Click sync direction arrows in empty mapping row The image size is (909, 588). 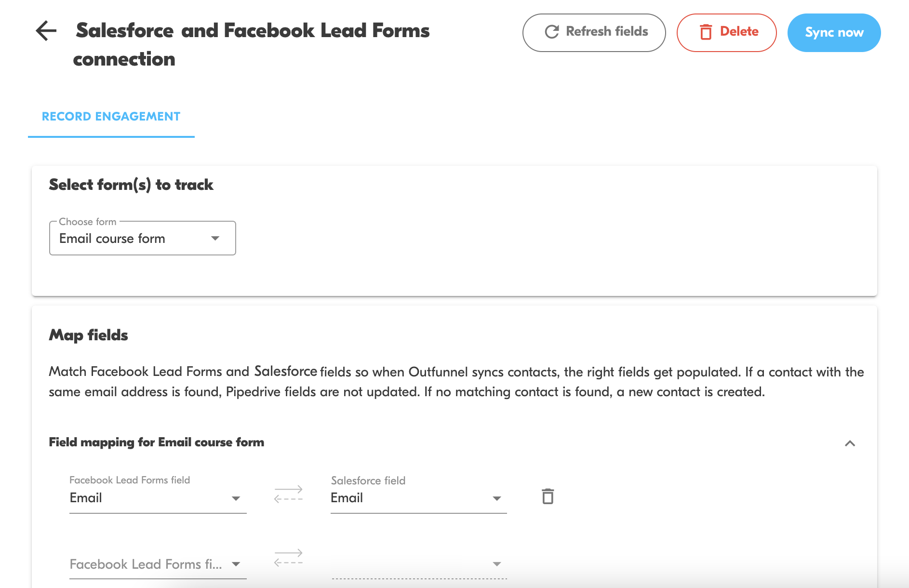[288, 558]
